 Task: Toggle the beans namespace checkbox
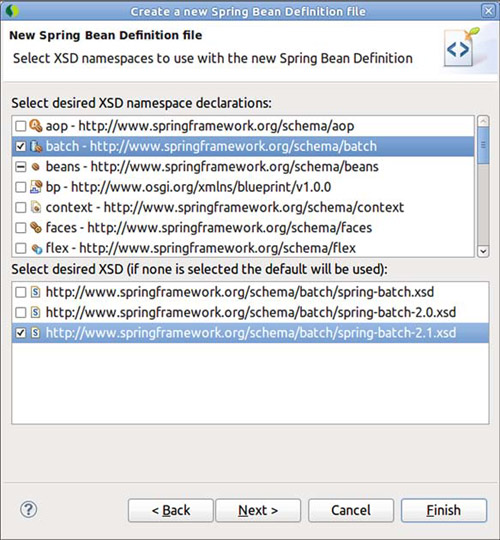(x=21, y=167)
